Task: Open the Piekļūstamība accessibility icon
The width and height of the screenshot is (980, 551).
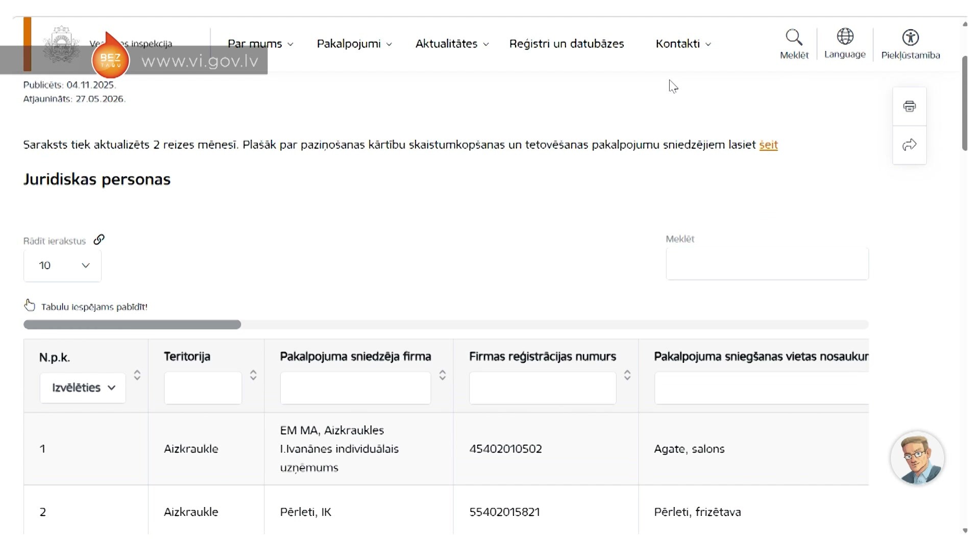Action: [x=911, y=37]
